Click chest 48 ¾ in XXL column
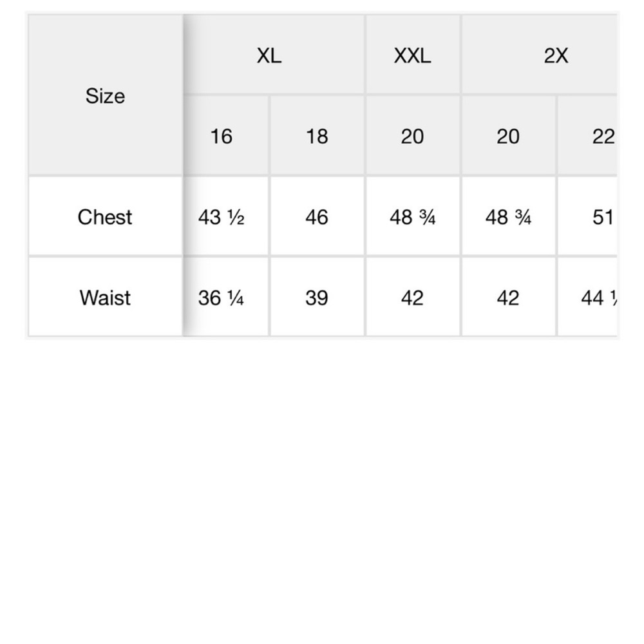This screenshot has width=644, height=644. [412, 217]
